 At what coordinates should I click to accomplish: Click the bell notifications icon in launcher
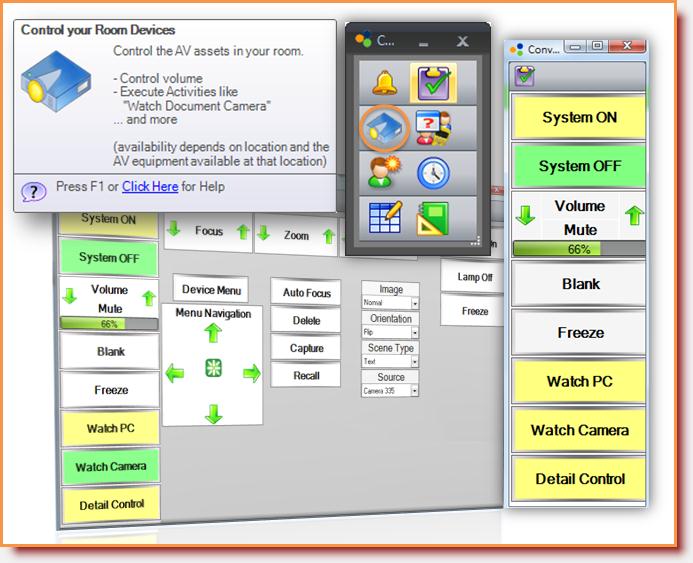coord(384,82)
